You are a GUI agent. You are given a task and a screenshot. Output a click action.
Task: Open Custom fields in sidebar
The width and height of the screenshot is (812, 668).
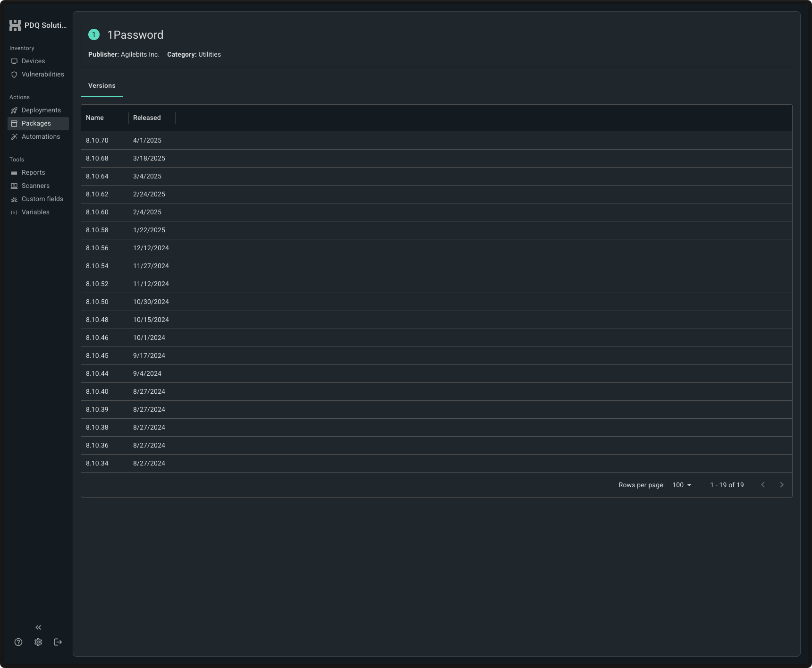tap(38, 199)
